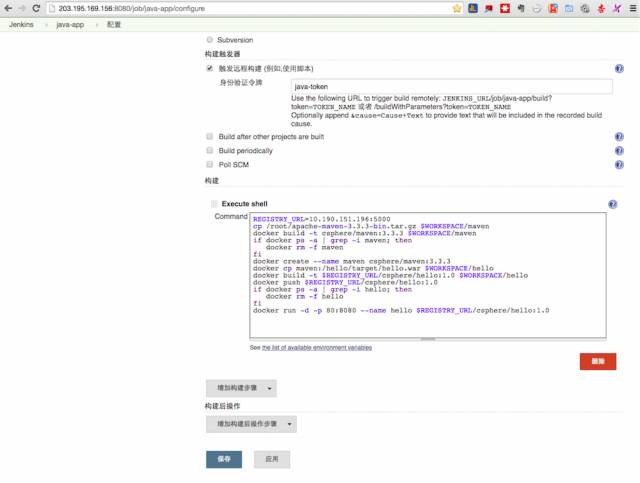Enable Build after other projects are built
This screenshot has height=483, width=640.
click(x=210, y=137)
